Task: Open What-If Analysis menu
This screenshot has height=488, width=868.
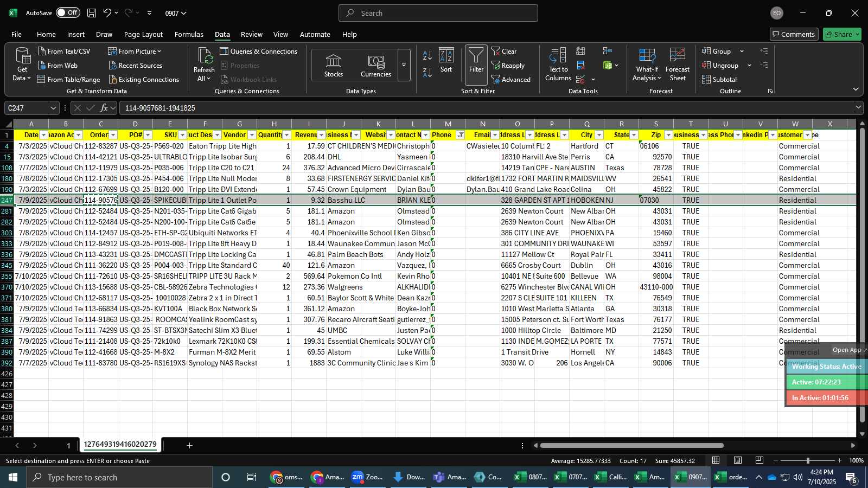Action: pos(647,65)
